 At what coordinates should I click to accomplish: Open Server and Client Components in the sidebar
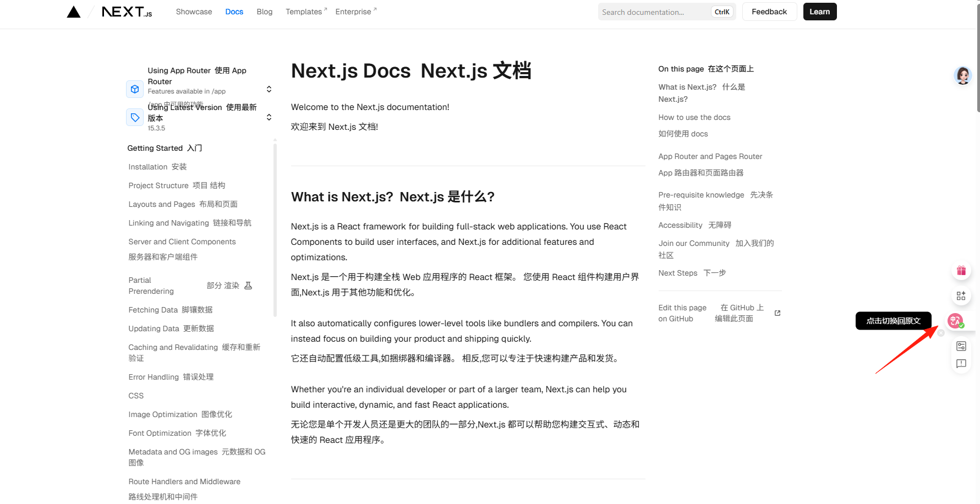click(x=182, y=249)
